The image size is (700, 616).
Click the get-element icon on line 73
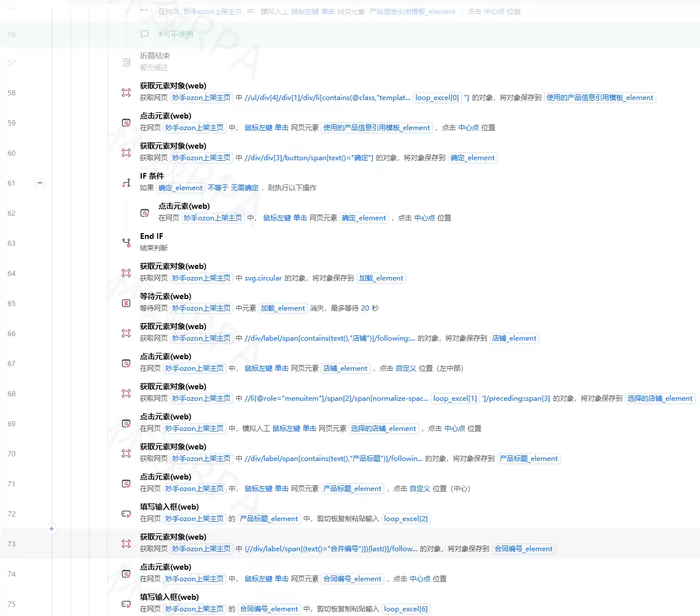[x=126, y=544]
